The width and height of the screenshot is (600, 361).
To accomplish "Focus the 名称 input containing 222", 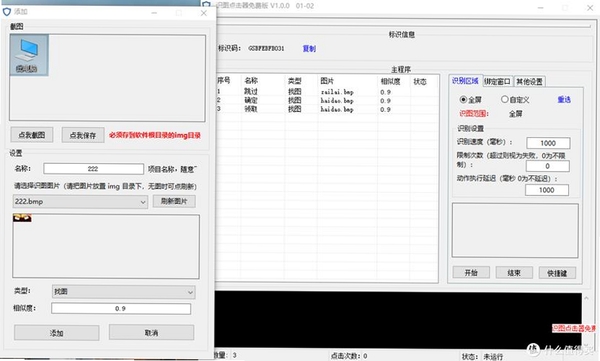I will 93,168.
